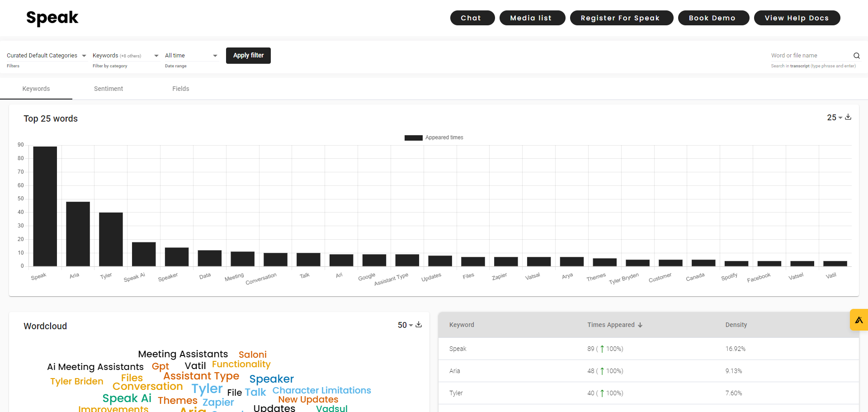Click the Aria bar in the chart
Viewport: 868px width, 412px height.
[x=78, y=234]
